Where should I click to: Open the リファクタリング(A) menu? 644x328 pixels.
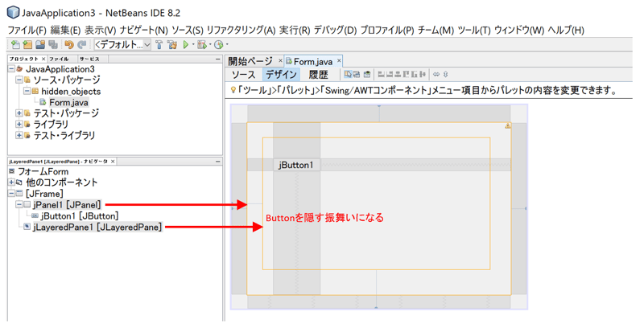coord(241,30)
